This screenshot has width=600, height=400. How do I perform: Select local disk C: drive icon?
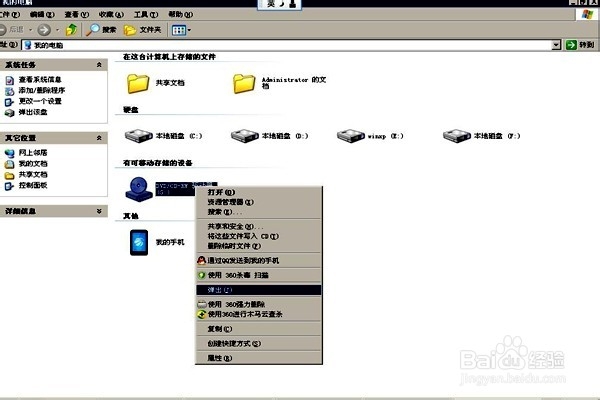pyautogui.click(x=139, y=136)
